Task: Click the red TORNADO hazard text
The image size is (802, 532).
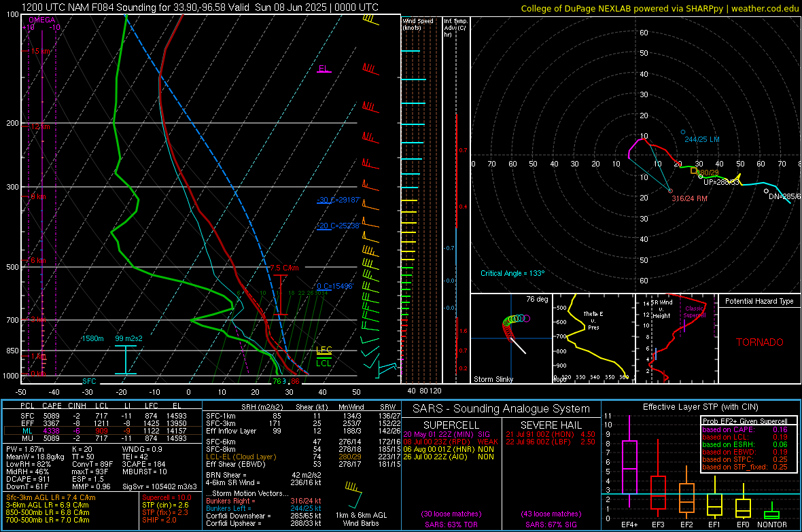Action: 760,342
